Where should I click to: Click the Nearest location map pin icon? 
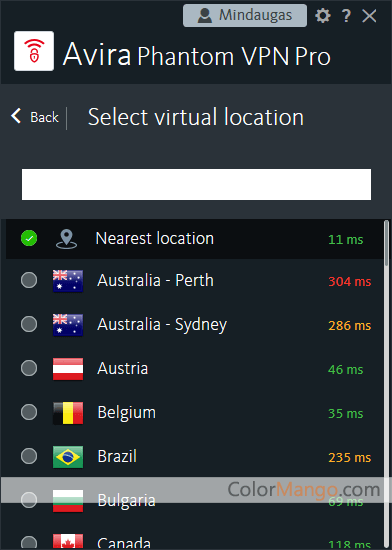coord(67,239)
